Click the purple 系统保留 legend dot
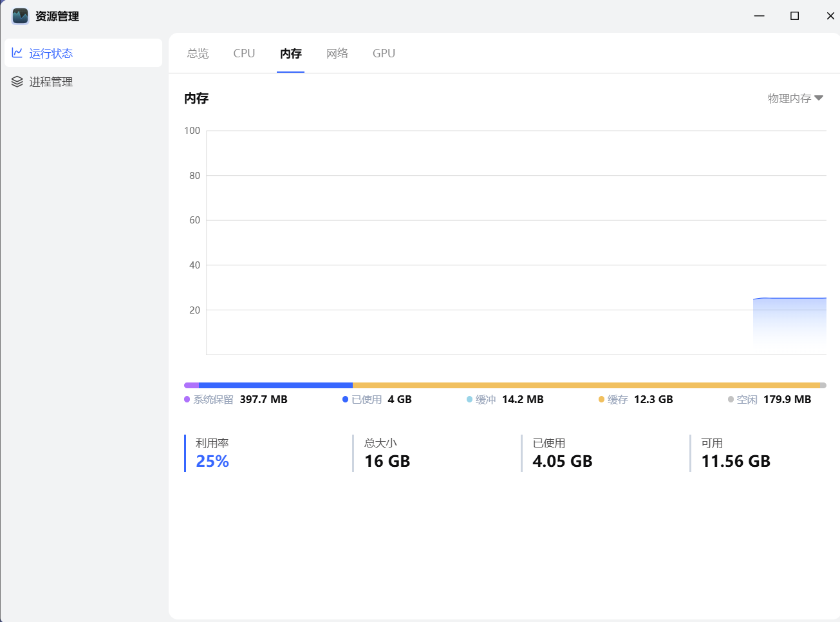 (x=187, y=399)
